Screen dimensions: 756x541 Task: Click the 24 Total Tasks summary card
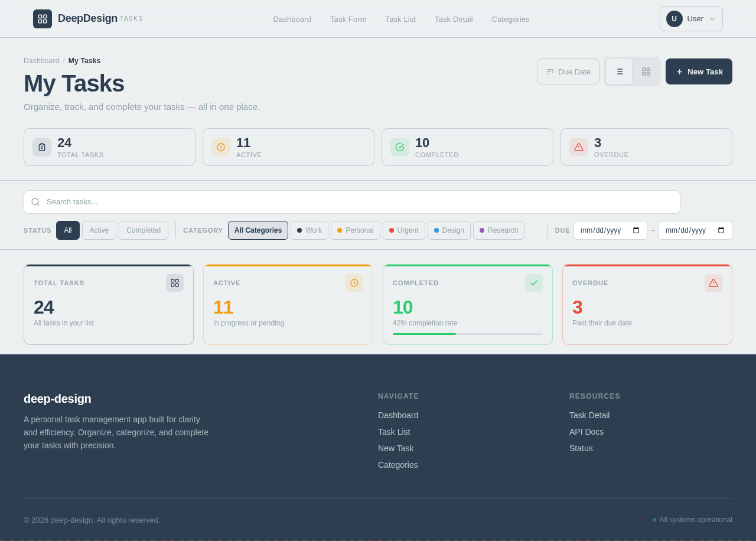pos(109,147)
